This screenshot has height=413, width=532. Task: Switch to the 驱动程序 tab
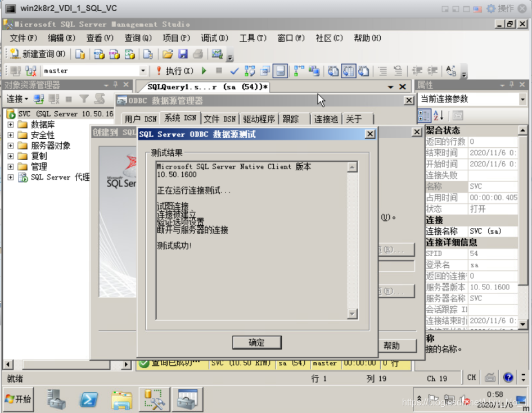click(x=259, y=119)
